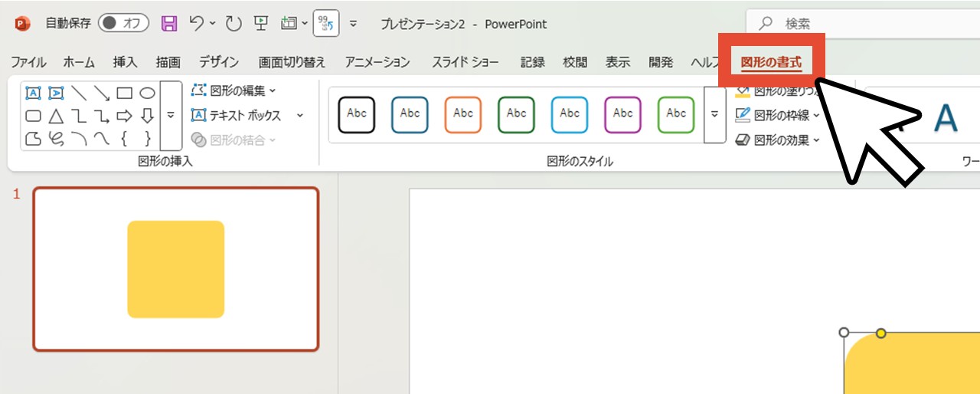Select the vertical text box shape
The height and width of the screenshot is (394, 980).
click(56, 93)
